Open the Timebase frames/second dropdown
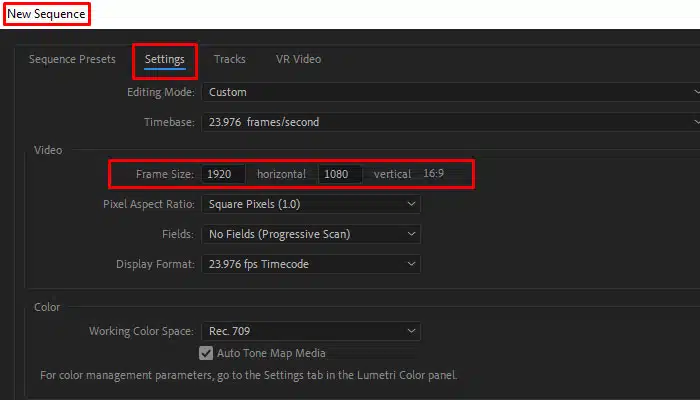 point(451,122)
